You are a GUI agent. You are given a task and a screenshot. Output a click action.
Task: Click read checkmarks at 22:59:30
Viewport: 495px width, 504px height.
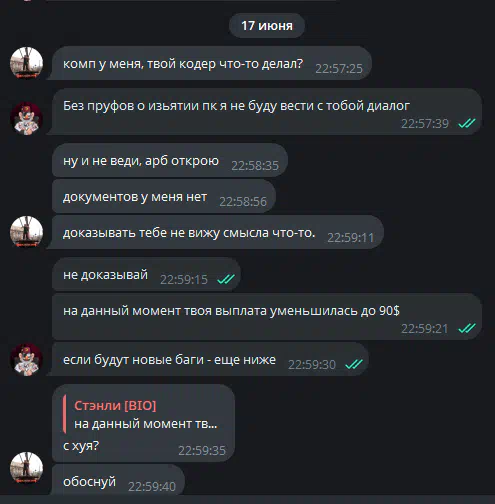click(x=354, y=364)
